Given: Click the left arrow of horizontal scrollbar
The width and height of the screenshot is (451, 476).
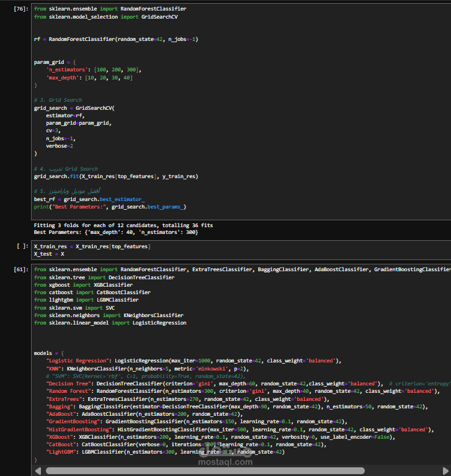Looking at the screenshot, I should pyautogui.click(x=38, y=471).
